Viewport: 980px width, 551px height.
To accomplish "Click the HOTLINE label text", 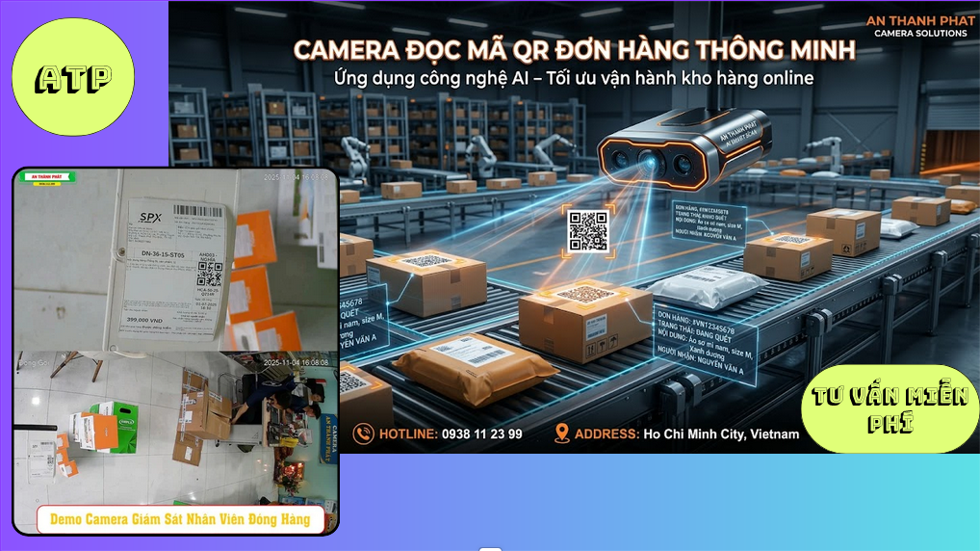I will click(408, 434).
